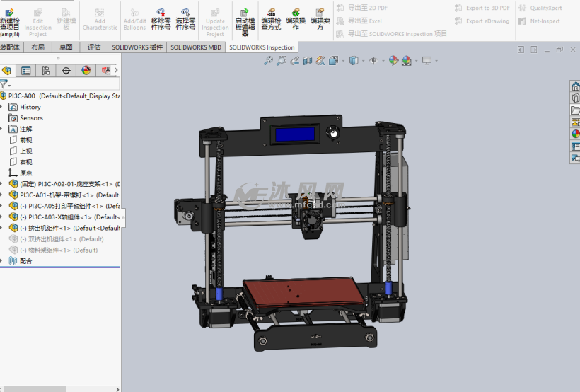Viewport: 580px width, 392px height.
Task: Click the Edit Appearance color ball icon
Action: 393,60
